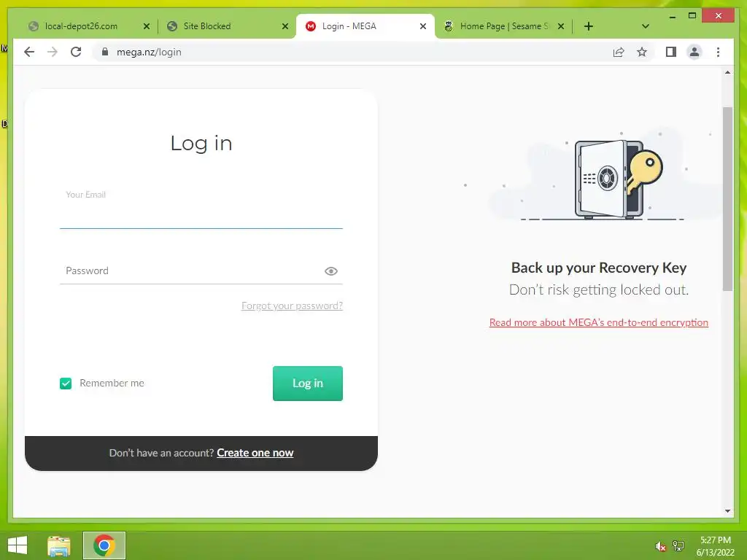Close the local-depot26.com tab

[146, 26]
